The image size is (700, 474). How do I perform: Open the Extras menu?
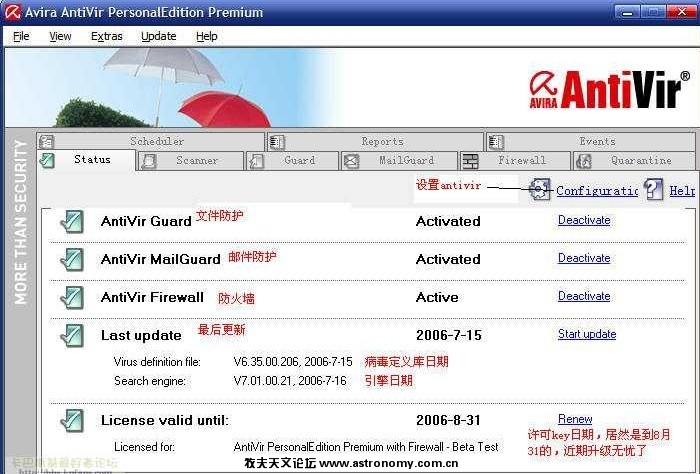[x=107, y=36]
